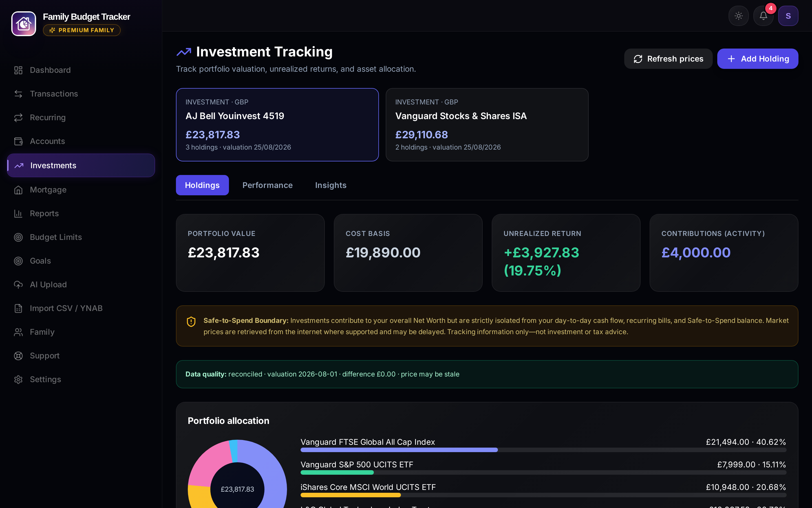Image resolution: width=812 pixels, height=508 pixels.
Task: Click the £10,948.00 · 20.68% allocation value
Action: point(745,487)
